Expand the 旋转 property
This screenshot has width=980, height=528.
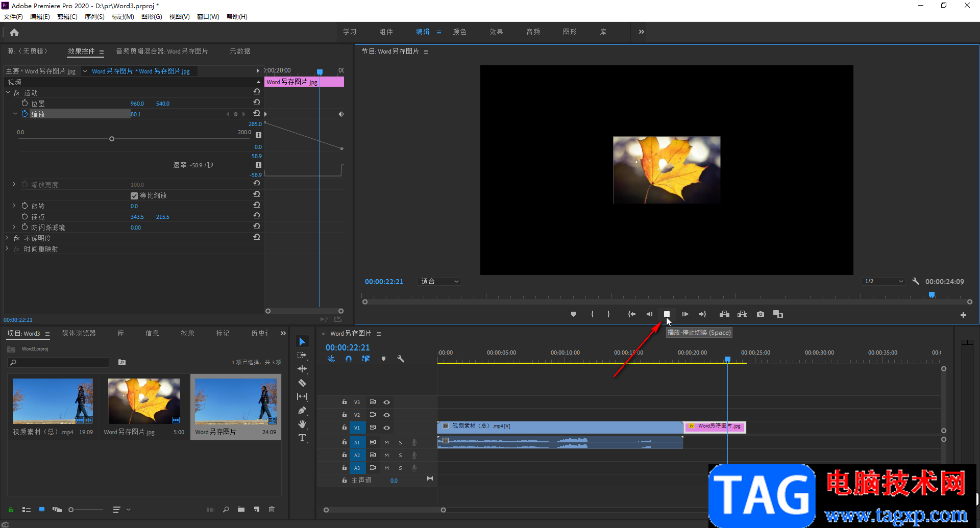point(14,206)
